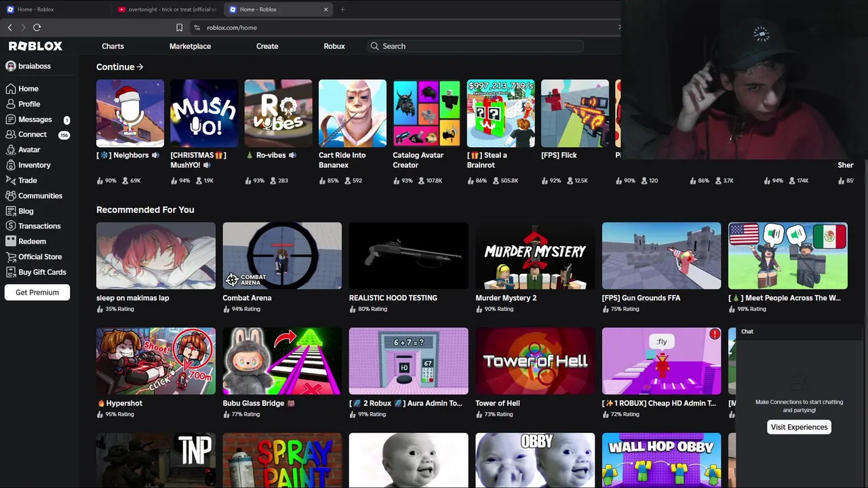Open [FPS] Flick thumbnail

pos(575,113)
